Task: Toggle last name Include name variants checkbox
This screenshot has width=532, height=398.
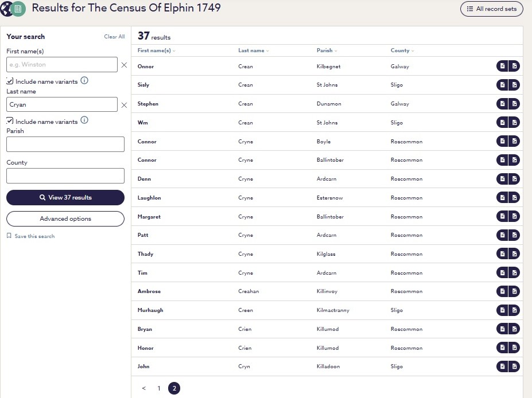Action: [x=10, y=120]
